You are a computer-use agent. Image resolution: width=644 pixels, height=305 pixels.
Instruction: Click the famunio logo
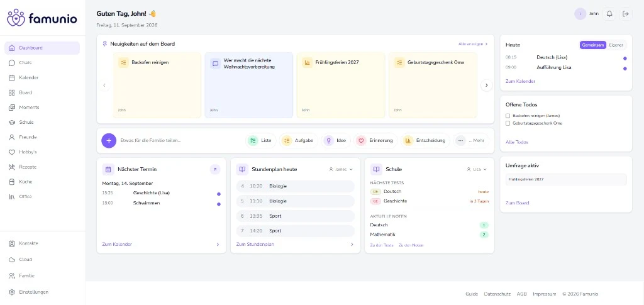[x=42, y=18]
